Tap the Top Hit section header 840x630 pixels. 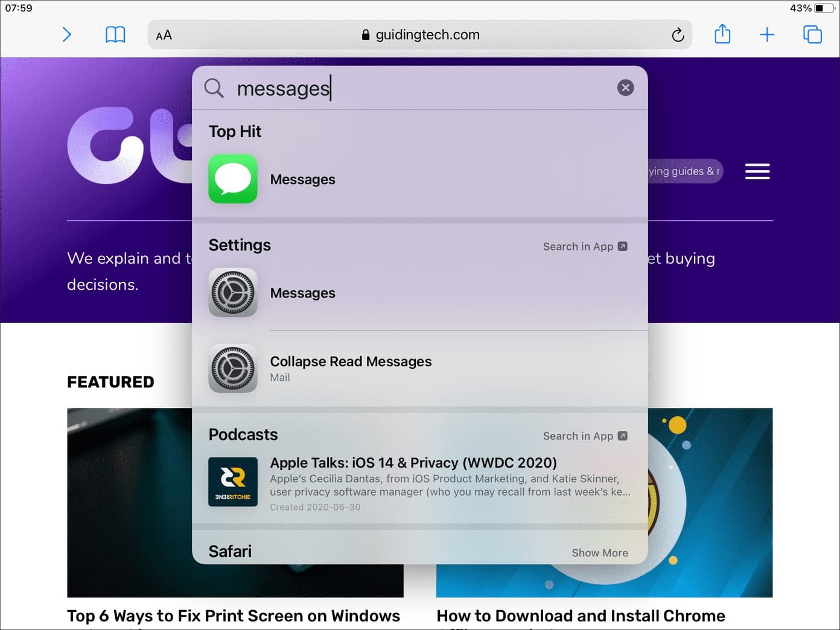[235, 132]
